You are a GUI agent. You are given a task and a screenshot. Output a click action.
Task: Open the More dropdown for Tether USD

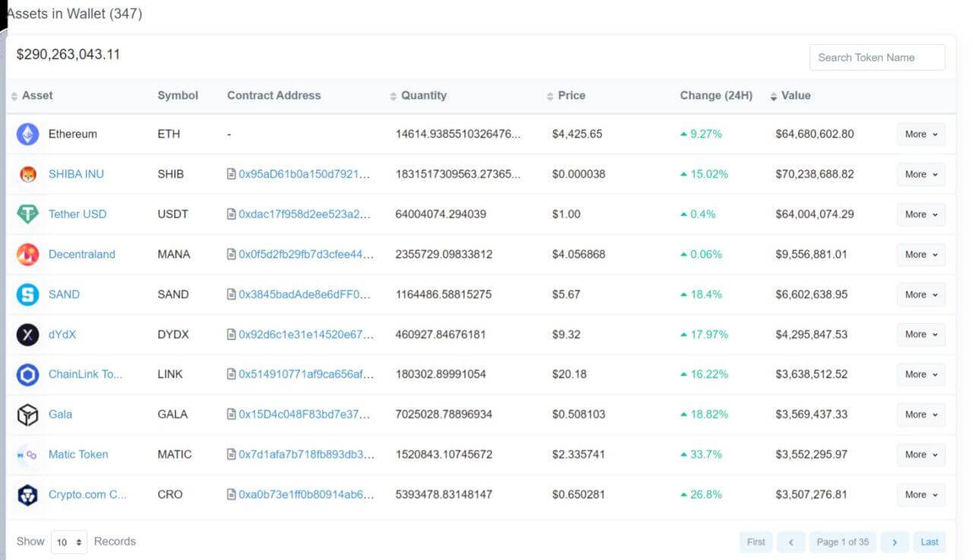tap(921, 214)
